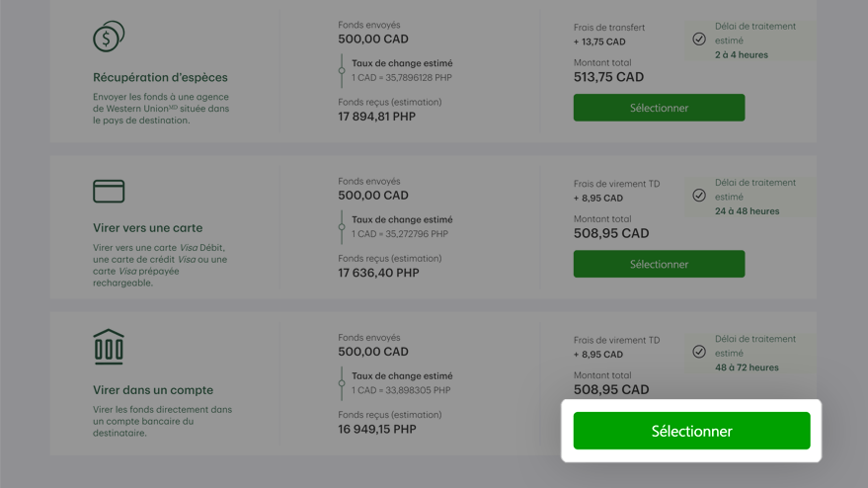Viewport: 868px width, 488px height.
Task: Click the Récupération d'espèces heading
Action: coord(160,77)
